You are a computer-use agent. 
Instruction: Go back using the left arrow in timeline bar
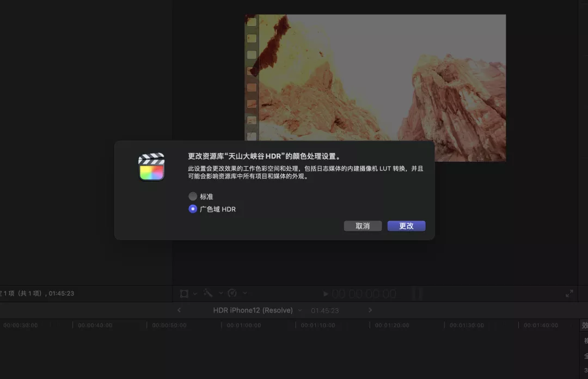(x=179, y=309)
